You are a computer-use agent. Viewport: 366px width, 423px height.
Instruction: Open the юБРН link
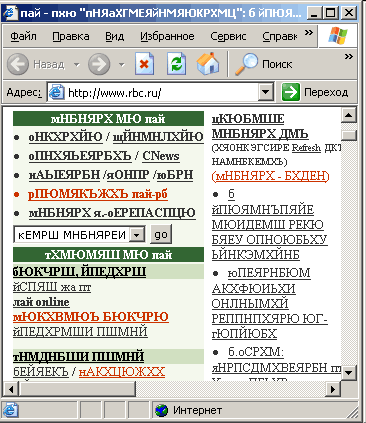click(175, 175)
